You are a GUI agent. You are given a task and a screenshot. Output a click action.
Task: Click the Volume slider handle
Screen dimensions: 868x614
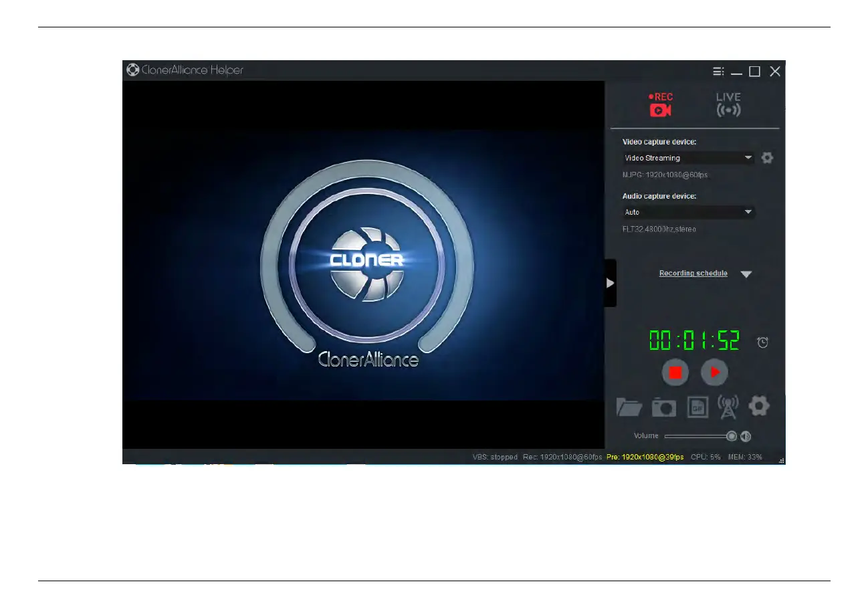tap(732, 436)
